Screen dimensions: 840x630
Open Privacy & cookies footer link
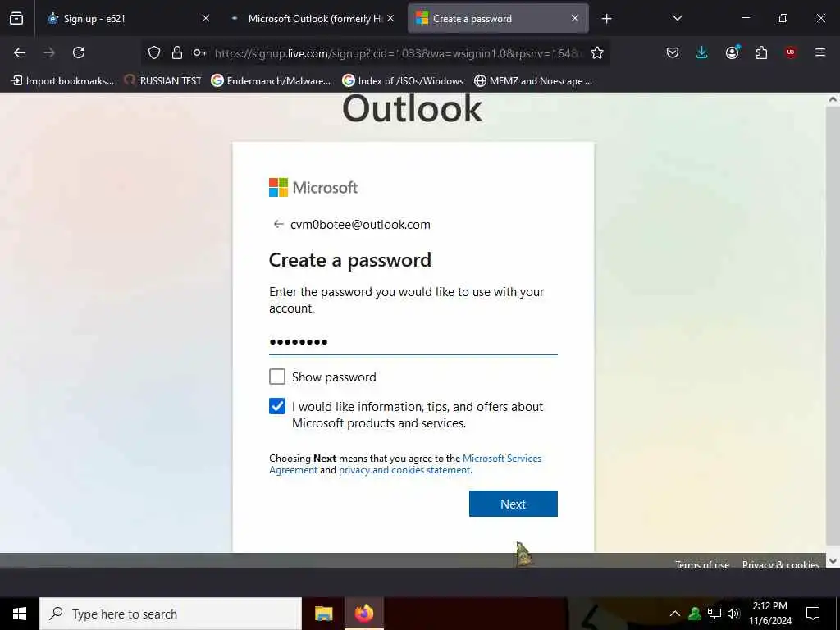click(781, 564)
